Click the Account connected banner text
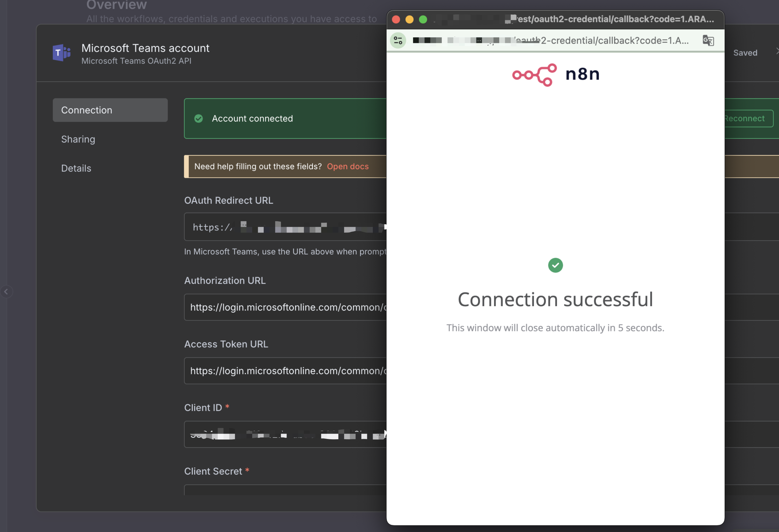 click(252, 118)
